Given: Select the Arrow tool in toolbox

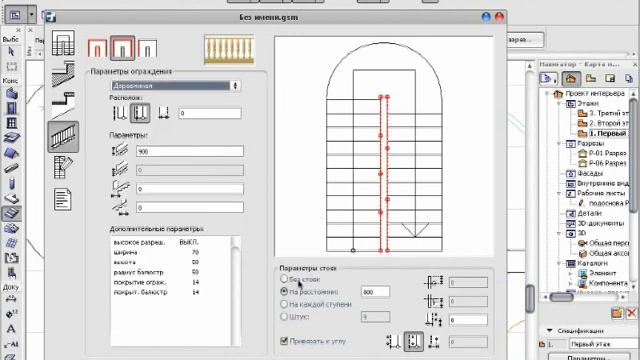Looking at the screenshot, I should coord(11,51).
